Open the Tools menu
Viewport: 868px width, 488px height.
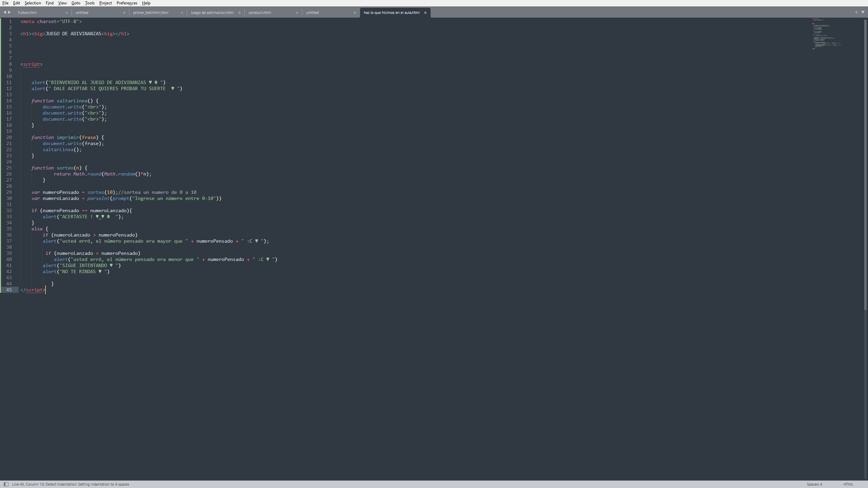click(89, 3)
